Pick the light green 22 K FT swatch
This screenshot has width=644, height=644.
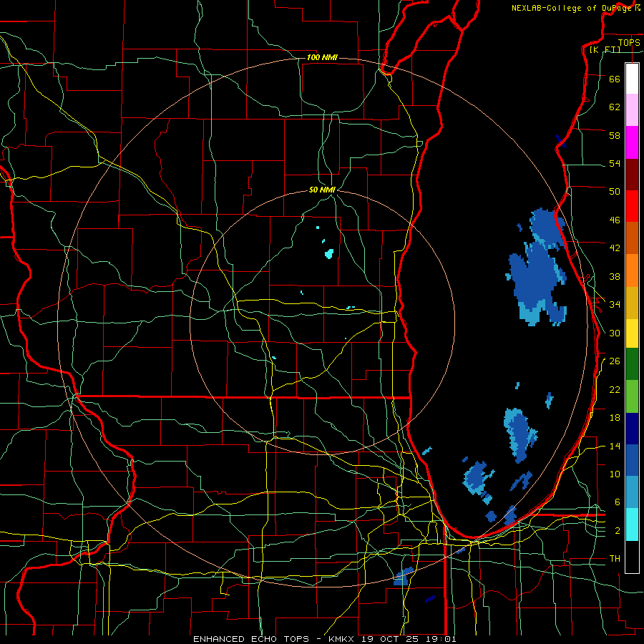[x=632, y=396]
